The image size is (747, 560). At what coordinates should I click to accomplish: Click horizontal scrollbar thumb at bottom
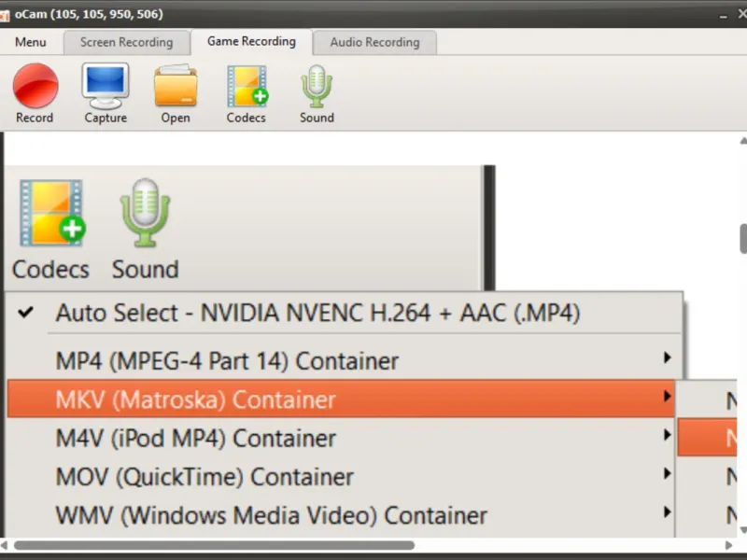(x=215, y=545)
